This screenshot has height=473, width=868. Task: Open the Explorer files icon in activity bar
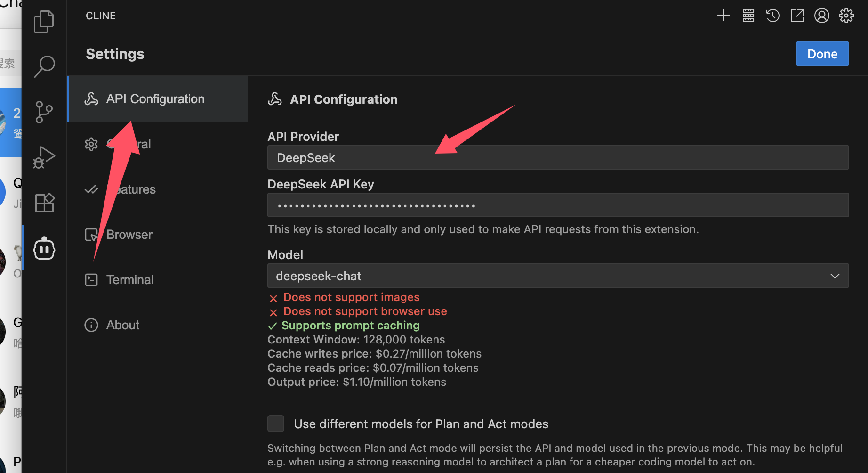pyautogui.click(x=44, y=22)
